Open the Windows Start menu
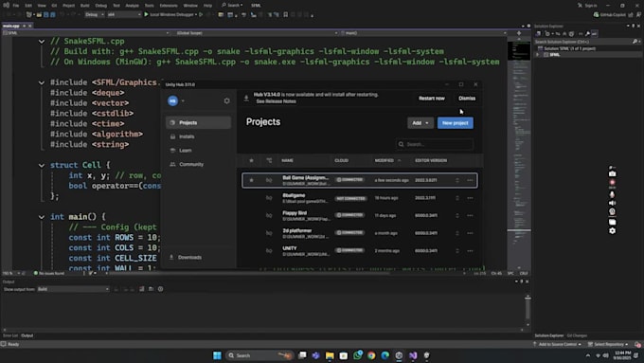 tap(217, 355)
